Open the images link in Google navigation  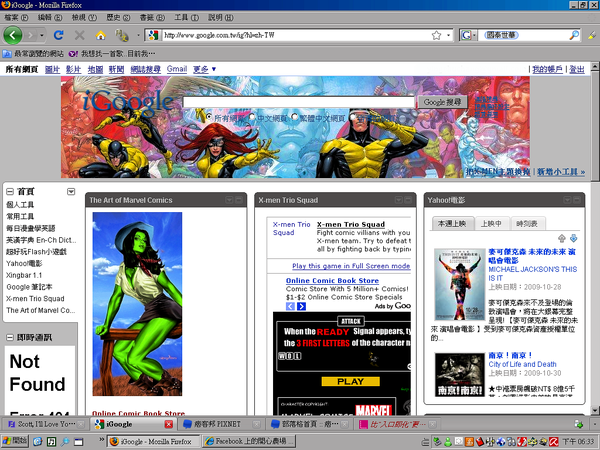coord(52,69)
